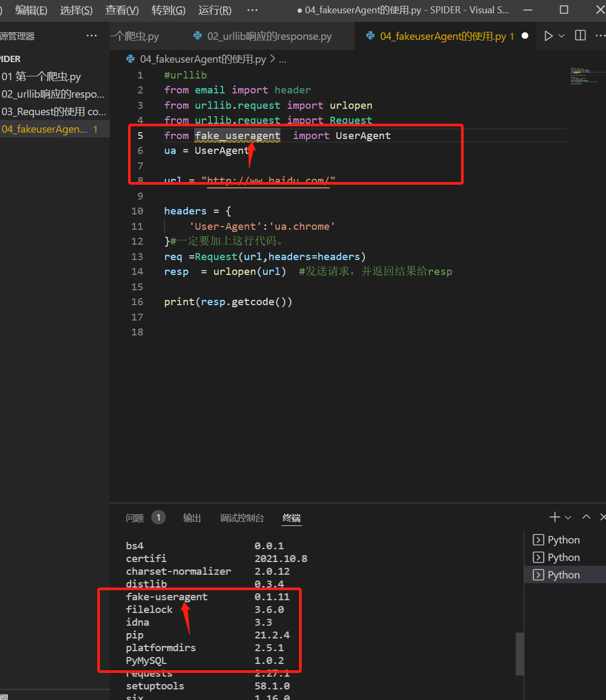Open the 问题 problems panel tab
606x700 pixels.
pos(135,518)
